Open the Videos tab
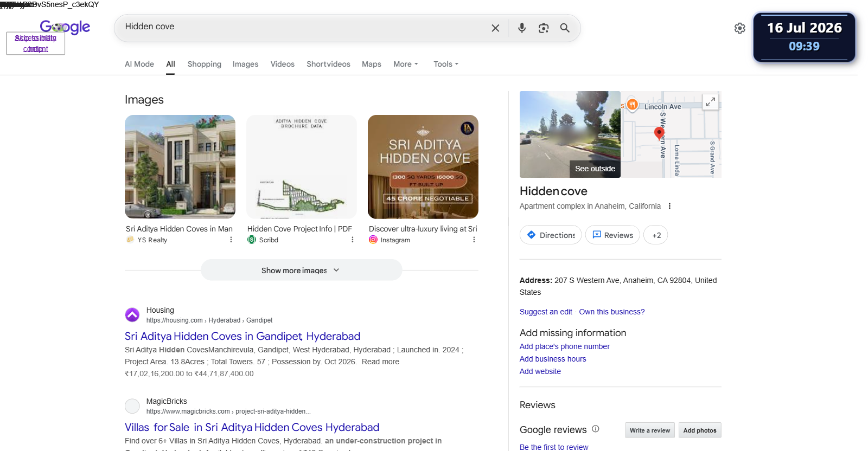This screenshot has width=868, height=451. (x=283, y=64)
